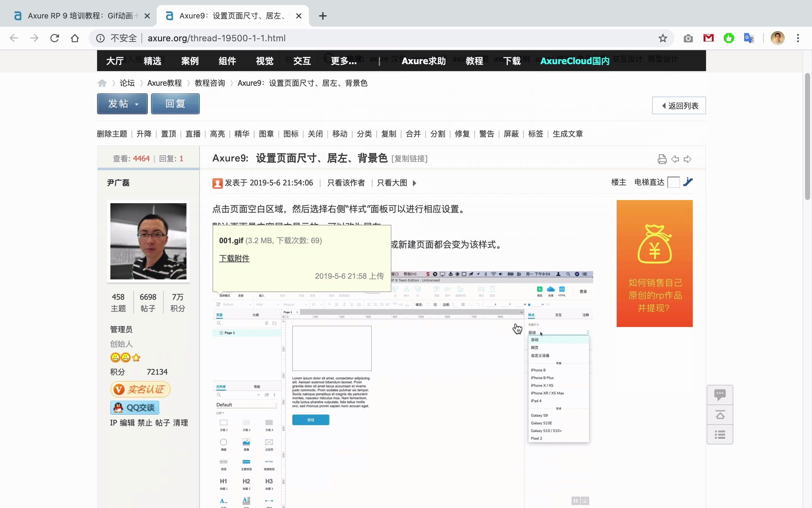Open thread list floating icon

point(720,435)
